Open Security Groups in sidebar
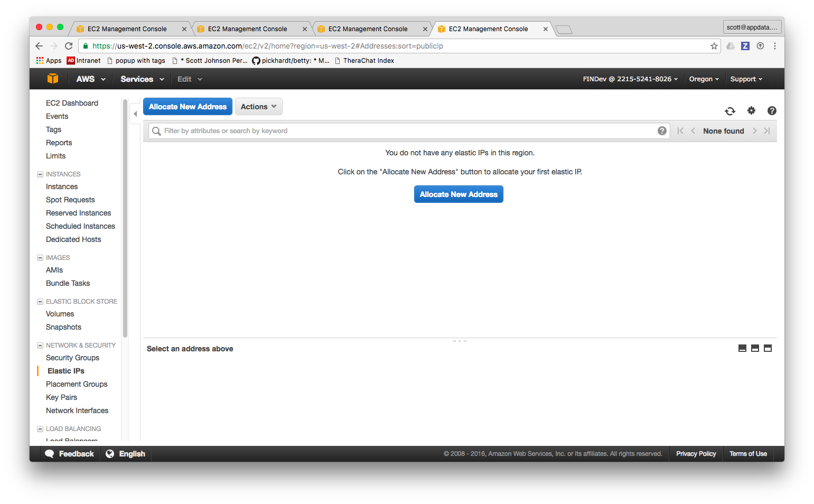This screenshot has height=504, width=814. click(x=72, y=358)
